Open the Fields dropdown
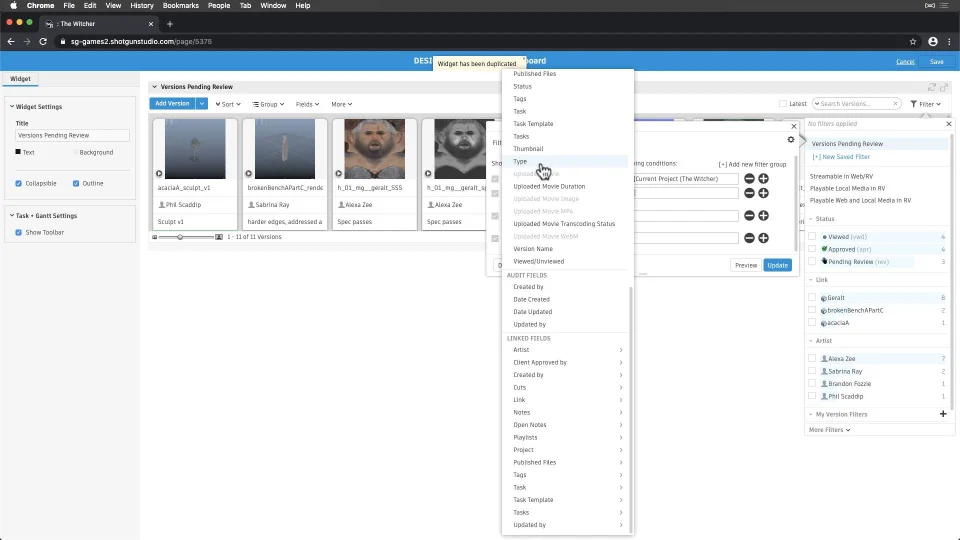 pos(307,105)
